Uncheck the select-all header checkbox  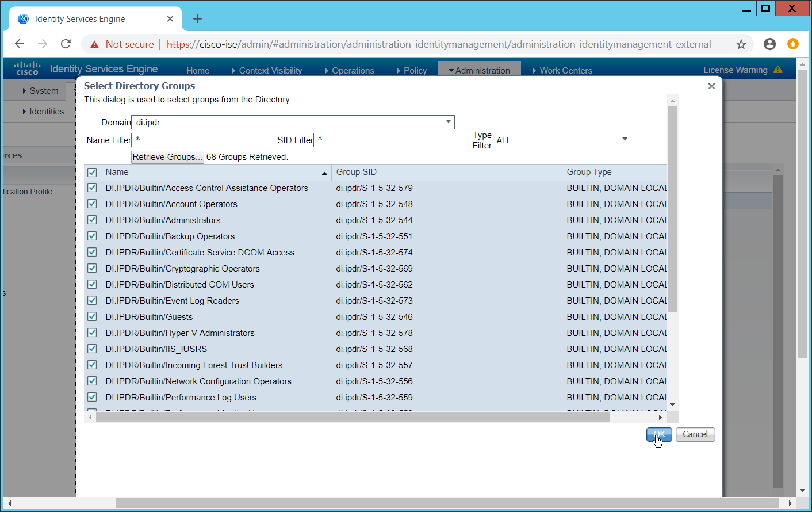click(x=92, y=172)
